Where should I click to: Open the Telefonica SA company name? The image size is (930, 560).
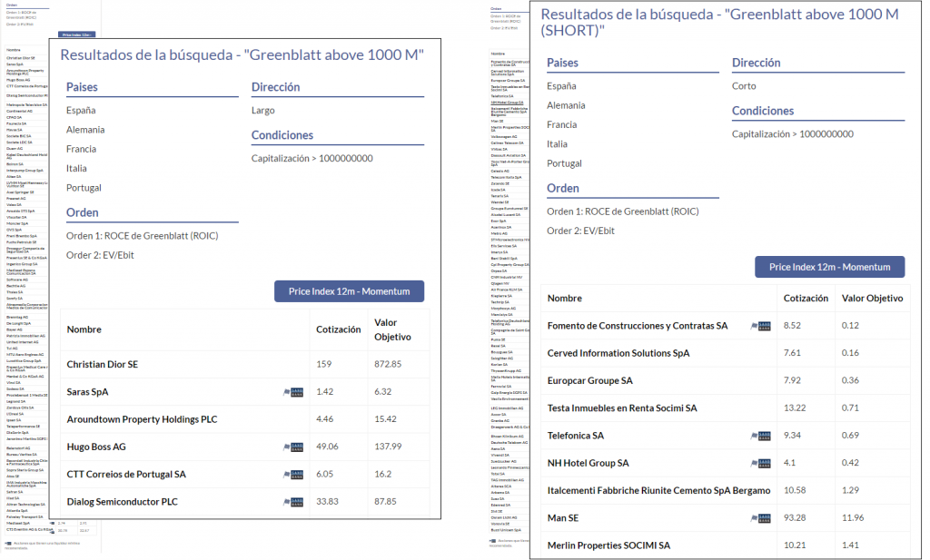[575, 436]
